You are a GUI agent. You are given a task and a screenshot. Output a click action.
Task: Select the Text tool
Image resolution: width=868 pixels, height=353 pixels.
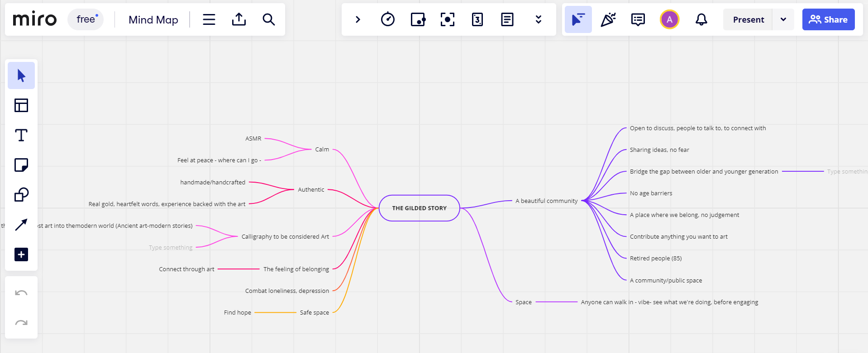click(21, 135)
